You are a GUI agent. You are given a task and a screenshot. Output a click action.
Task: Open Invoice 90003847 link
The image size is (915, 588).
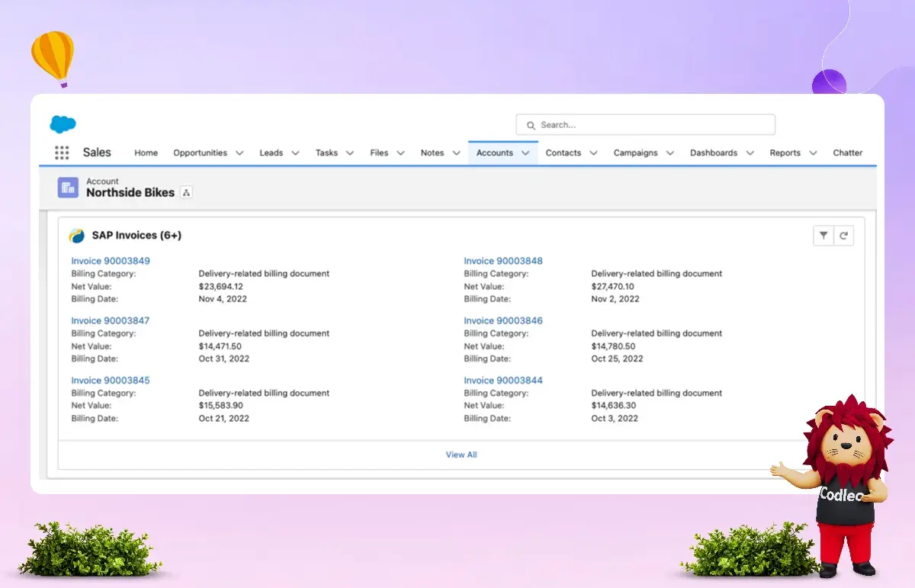click(x=111, y=320)
